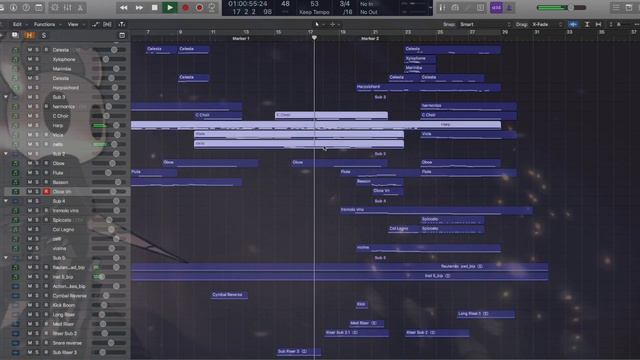Open the Editors scissors icon

click(x=80, y=7)
